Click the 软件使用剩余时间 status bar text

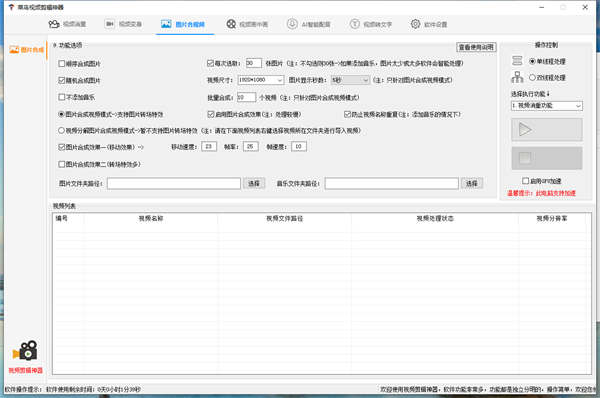point(93,390)
